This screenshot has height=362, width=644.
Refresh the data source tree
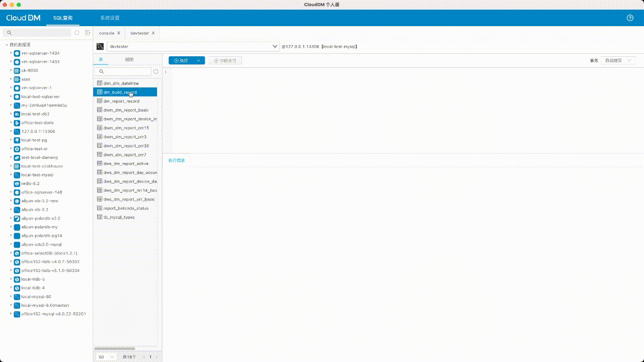(77, 33)
